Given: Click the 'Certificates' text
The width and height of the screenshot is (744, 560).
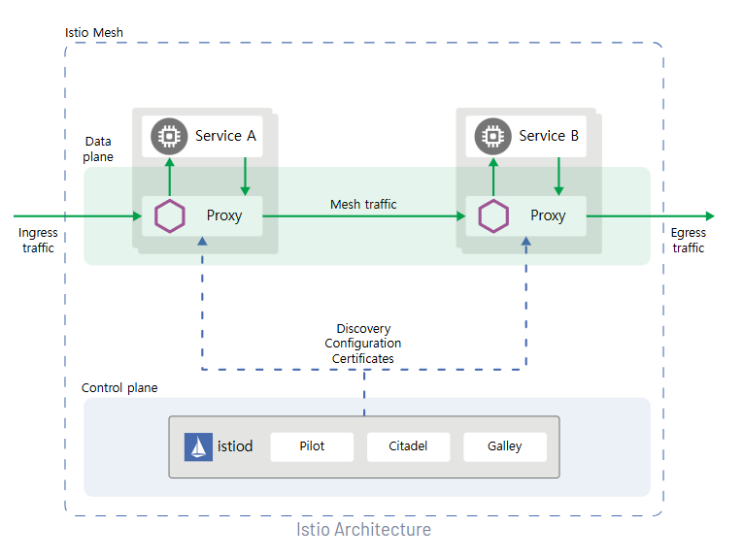Looking at the screenshot, I should point(363,359).
